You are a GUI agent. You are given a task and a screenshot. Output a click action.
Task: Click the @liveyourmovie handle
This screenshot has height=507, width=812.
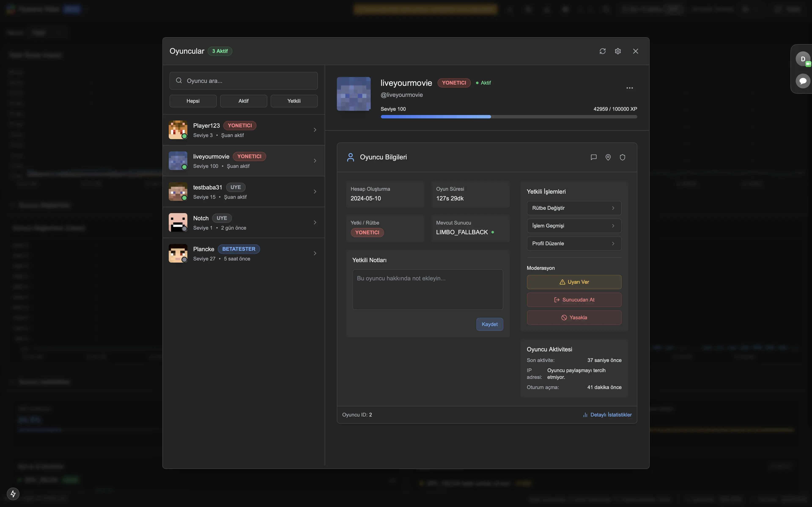(x=401, y=95)
